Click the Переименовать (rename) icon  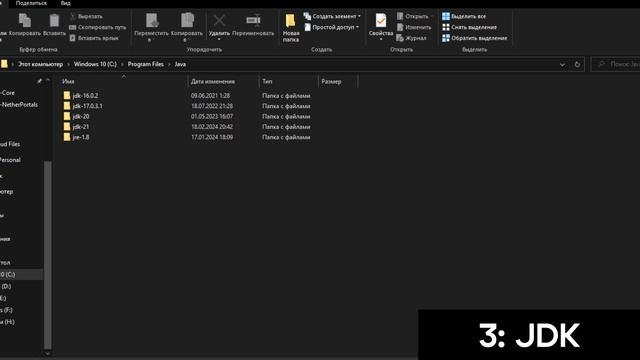coord(253,20)
